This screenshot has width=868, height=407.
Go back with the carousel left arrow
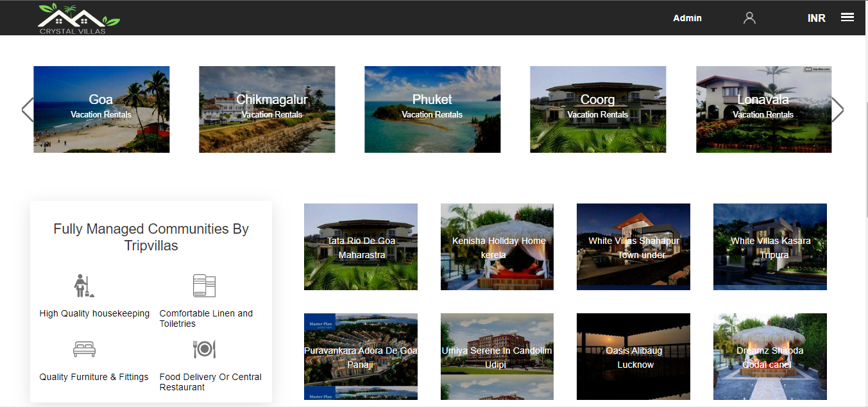pos(28,109)
